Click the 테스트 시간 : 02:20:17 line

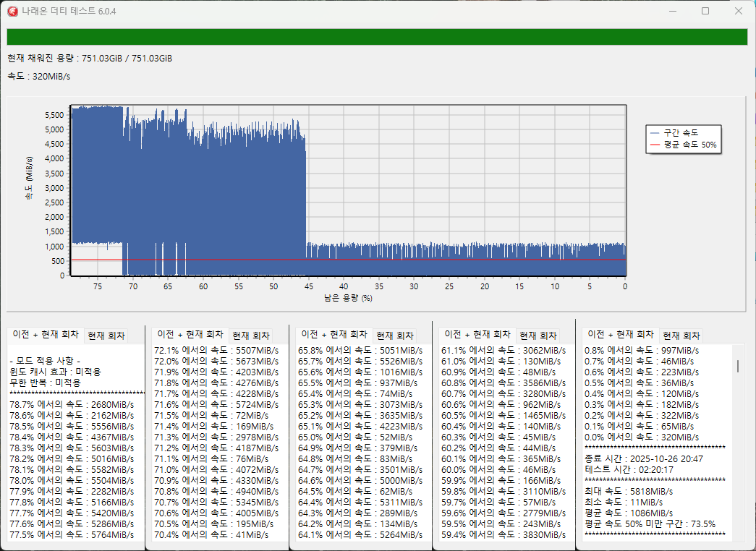click(628, 469)
